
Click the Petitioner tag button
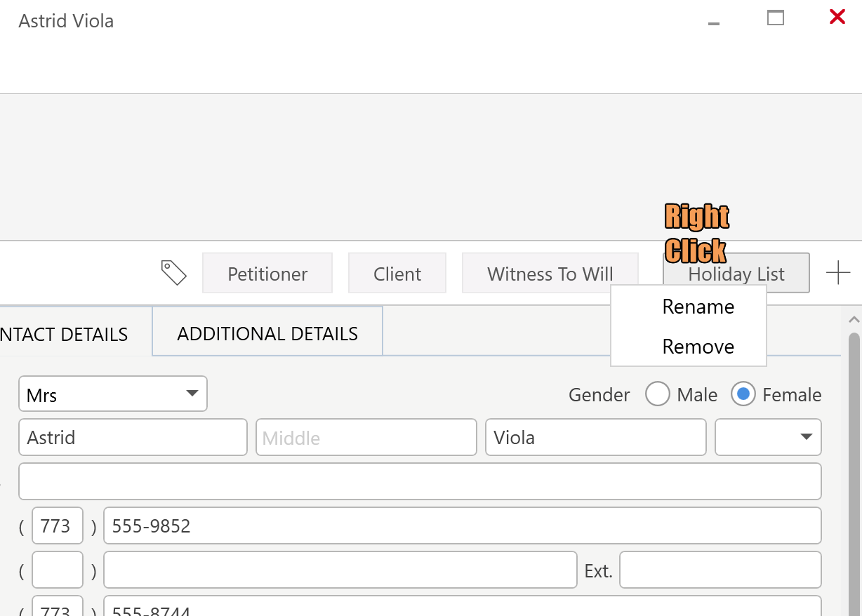[267, 274]
